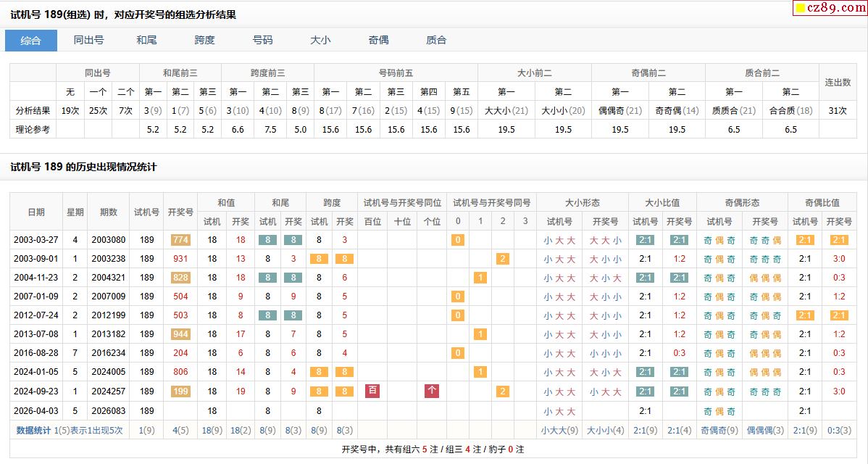The height and width of the screenshot is (464, 868).
Task: Click the cz89.com logo link
Action: click(x=833, y=8)
